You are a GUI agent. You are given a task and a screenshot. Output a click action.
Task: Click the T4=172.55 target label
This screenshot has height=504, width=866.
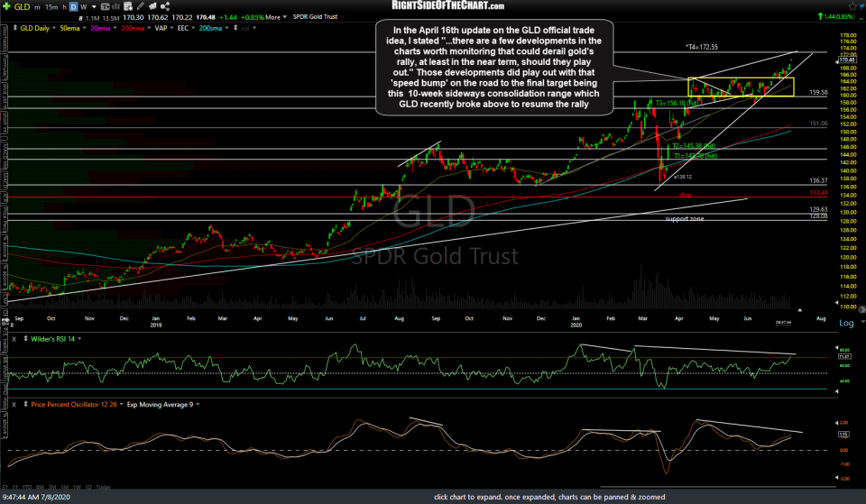click(x=702, y=47)
